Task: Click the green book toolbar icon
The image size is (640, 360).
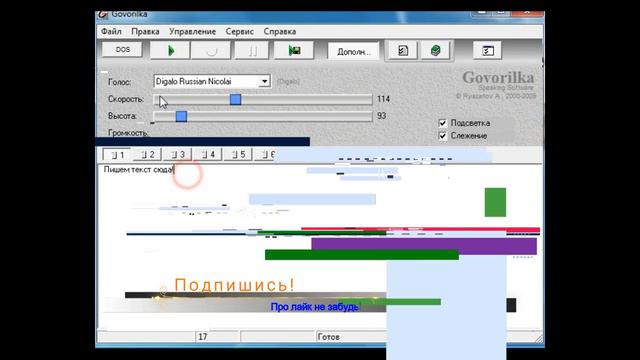Action: click(436, 51)
